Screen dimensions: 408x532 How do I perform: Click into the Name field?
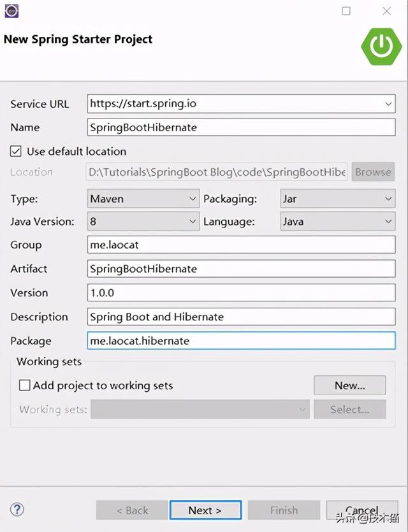point(242,127)
